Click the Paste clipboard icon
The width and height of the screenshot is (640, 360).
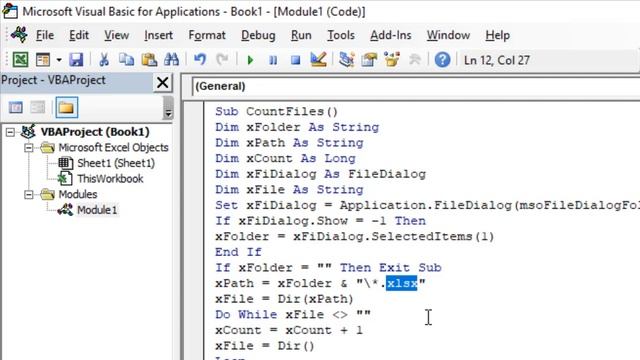(x=149, y=60)
